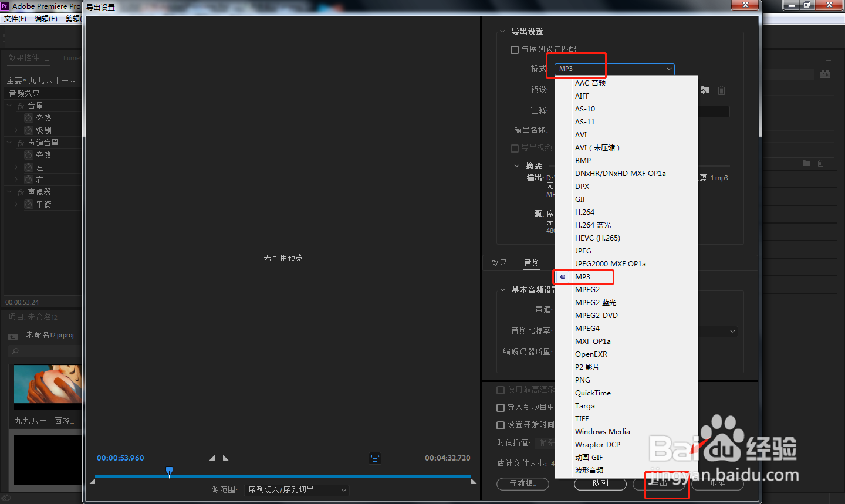The image size is (845, 504).
Task: Open the 编辑 menu
Action: 46,19
